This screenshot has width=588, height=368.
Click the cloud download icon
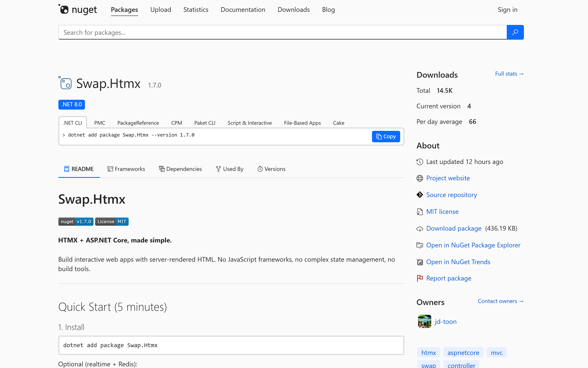(x=420, y=229)
